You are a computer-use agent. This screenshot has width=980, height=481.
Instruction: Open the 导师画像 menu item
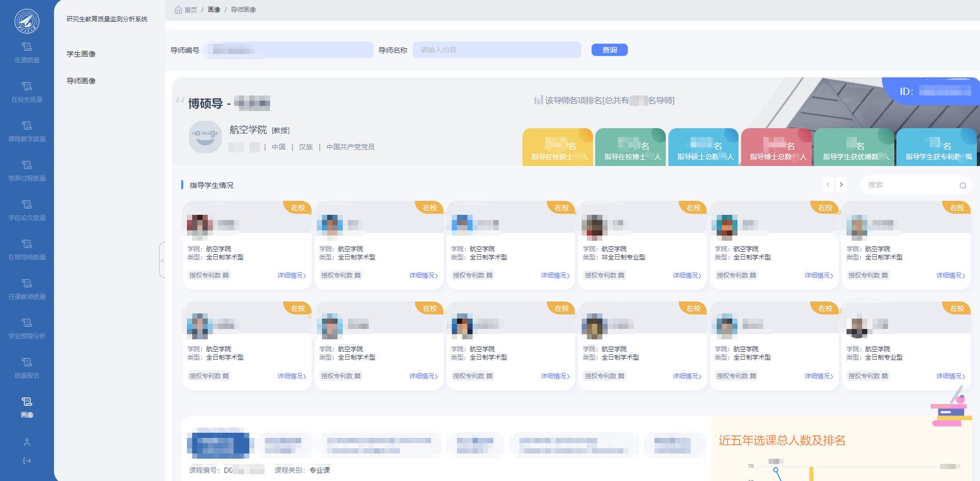(81, 81)
